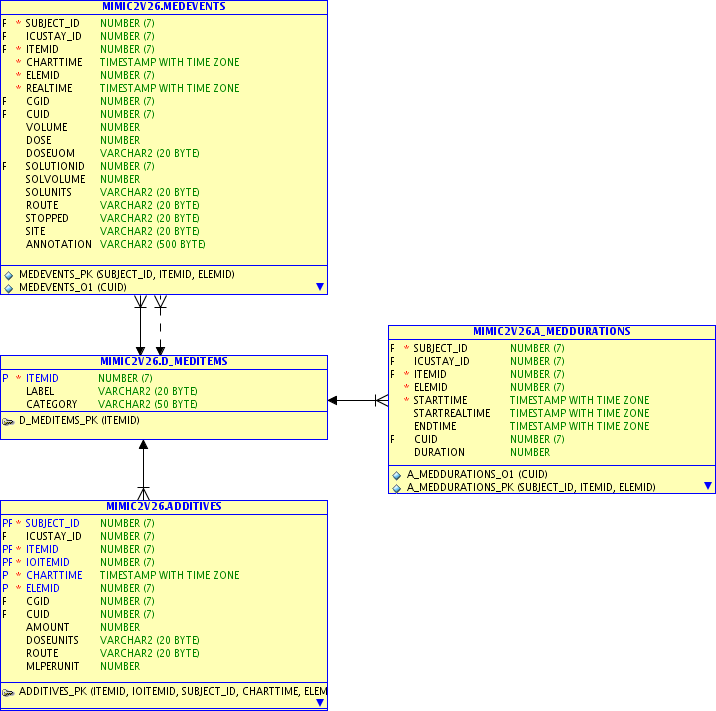716x711 pixels.
Task: Click the crow's foot connector atop the ADDITIVES table
Action: 143,492
